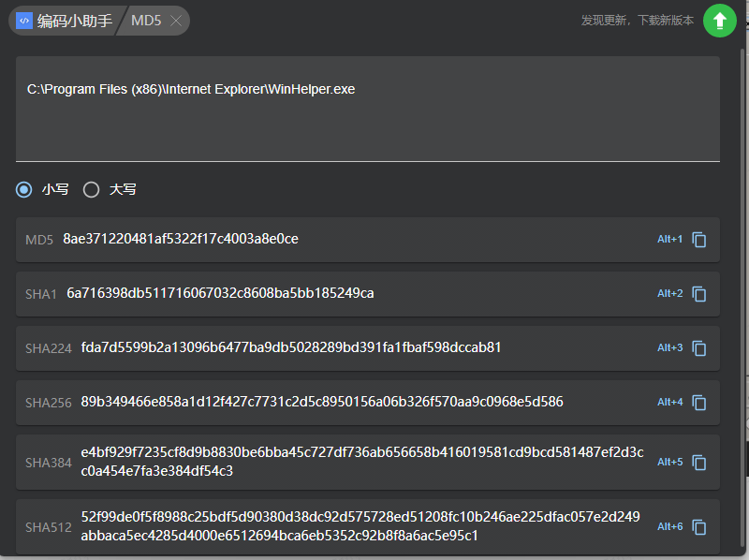Select SHA384 value starting e4bf929f7235
The image size is (749, 560).
(362, 462)
